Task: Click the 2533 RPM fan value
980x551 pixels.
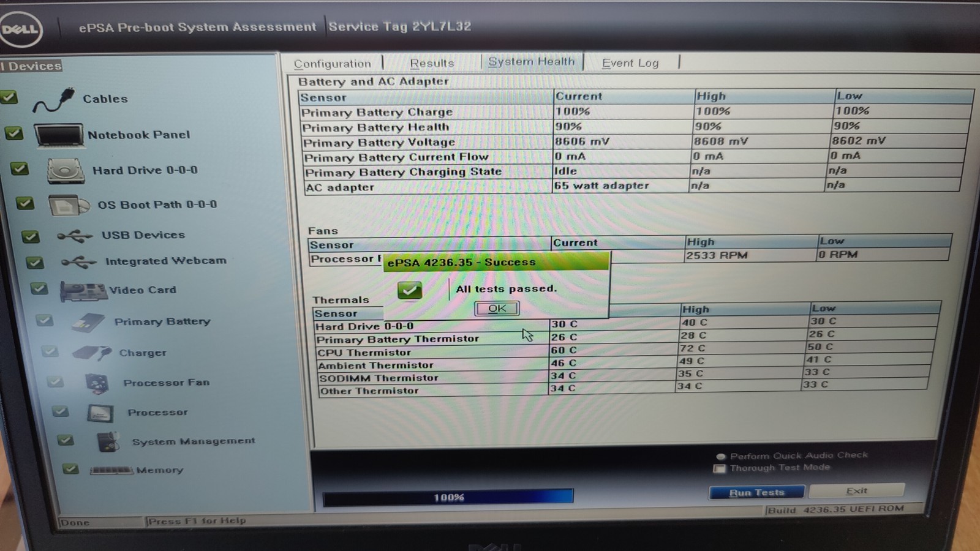Action: coord(717,255)
